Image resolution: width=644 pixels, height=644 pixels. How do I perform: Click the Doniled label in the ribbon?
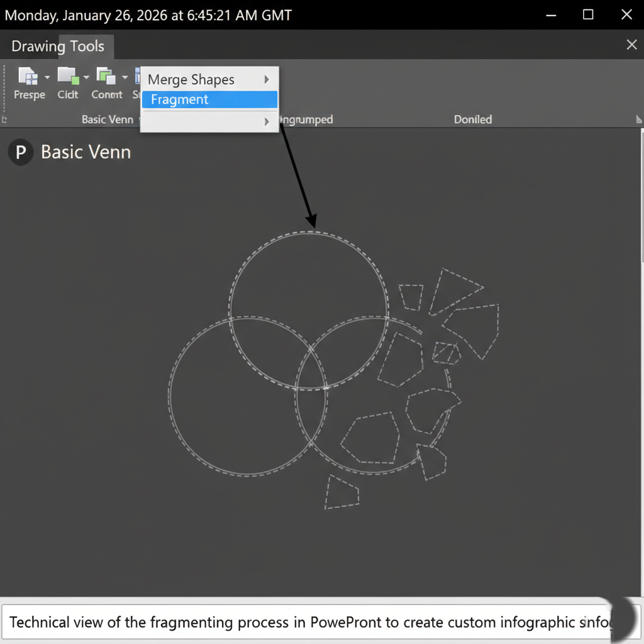tap(472, 119)
